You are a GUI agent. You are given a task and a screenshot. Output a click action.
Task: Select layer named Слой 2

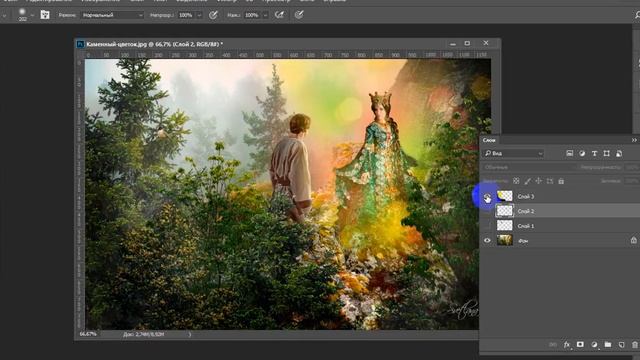(x=526, y=211)
